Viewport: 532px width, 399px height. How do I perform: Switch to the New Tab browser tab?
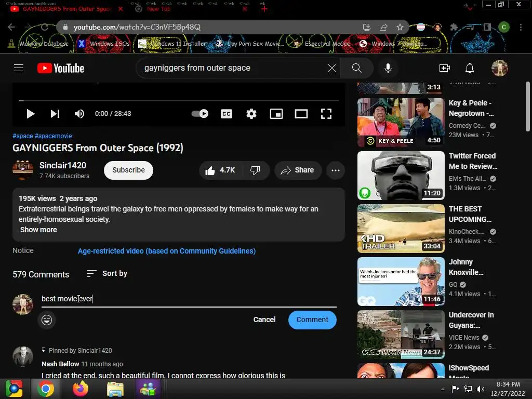191,9
